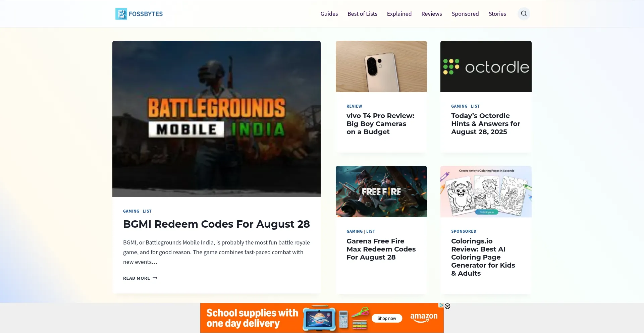Open the Free Fire thumbnail
The image size is (644, 333).
coord(381,191)
